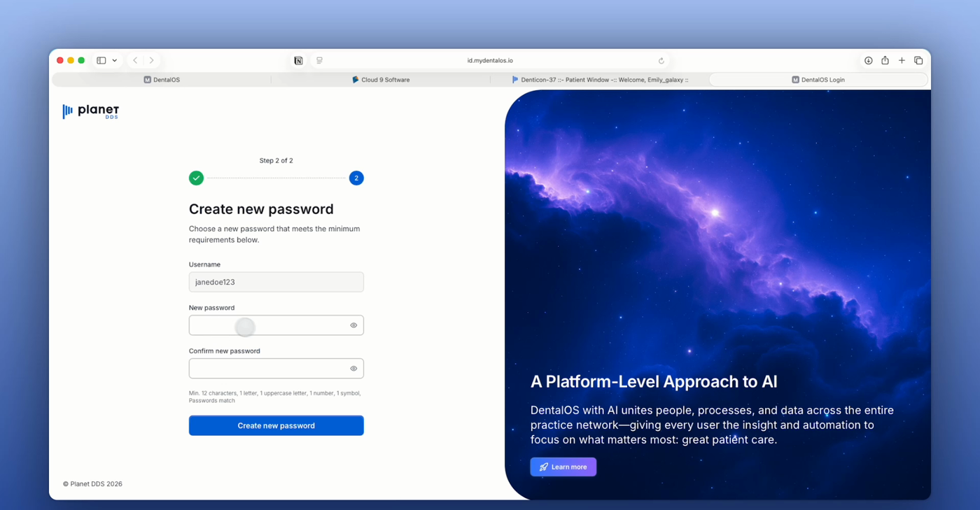Show Safari downloads
This screenshot has width=980, height=510.
[869, 61]
